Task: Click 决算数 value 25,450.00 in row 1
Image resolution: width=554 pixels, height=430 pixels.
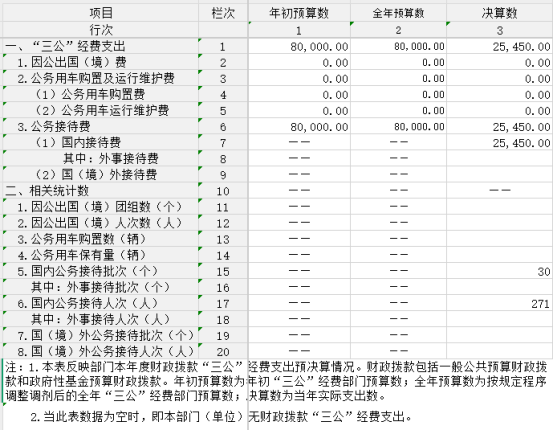Action: point(521,47)
